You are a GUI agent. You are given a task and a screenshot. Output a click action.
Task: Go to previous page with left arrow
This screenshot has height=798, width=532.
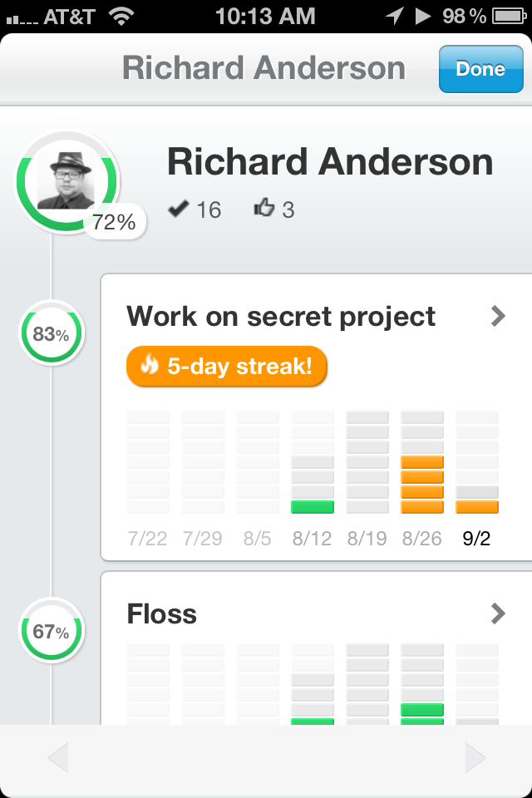58,758
